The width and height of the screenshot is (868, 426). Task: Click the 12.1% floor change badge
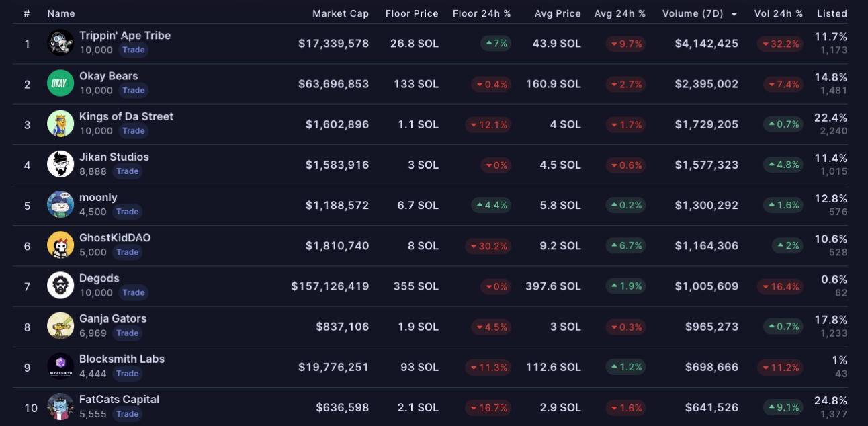(x=488, y=124)
